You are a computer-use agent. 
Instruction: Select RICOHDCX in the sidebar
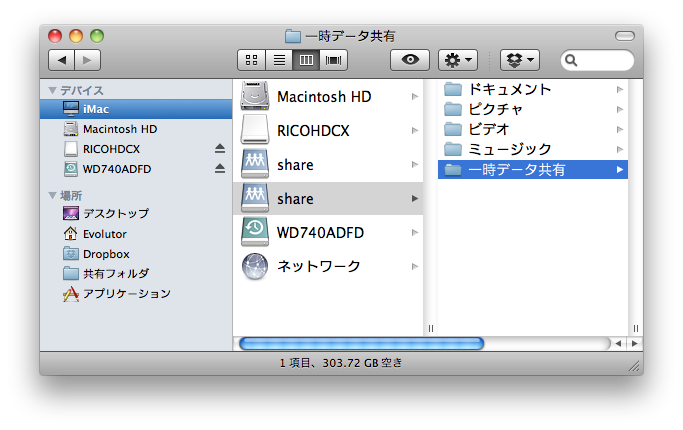136,149
